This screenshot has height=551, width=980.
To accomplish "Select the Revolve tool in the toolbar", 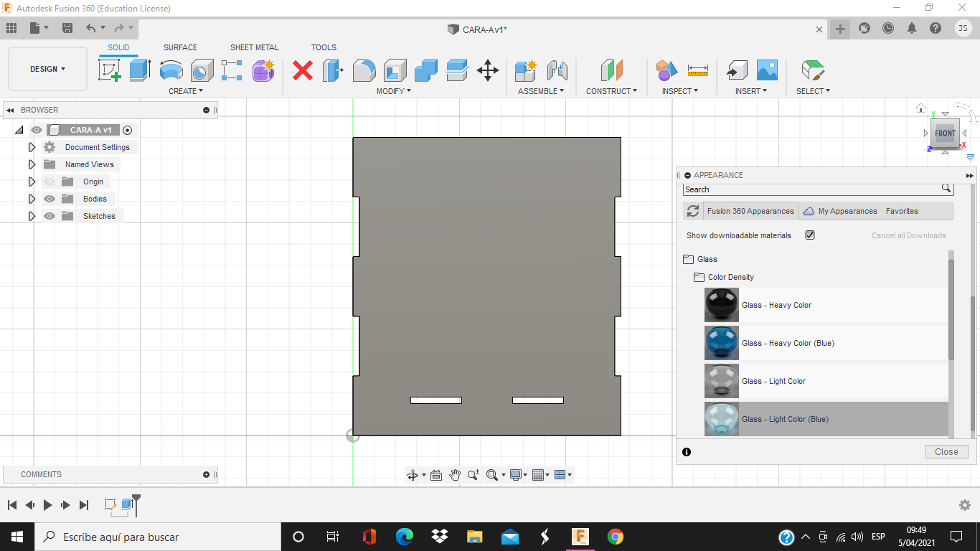I will click(x=171, y=70).
